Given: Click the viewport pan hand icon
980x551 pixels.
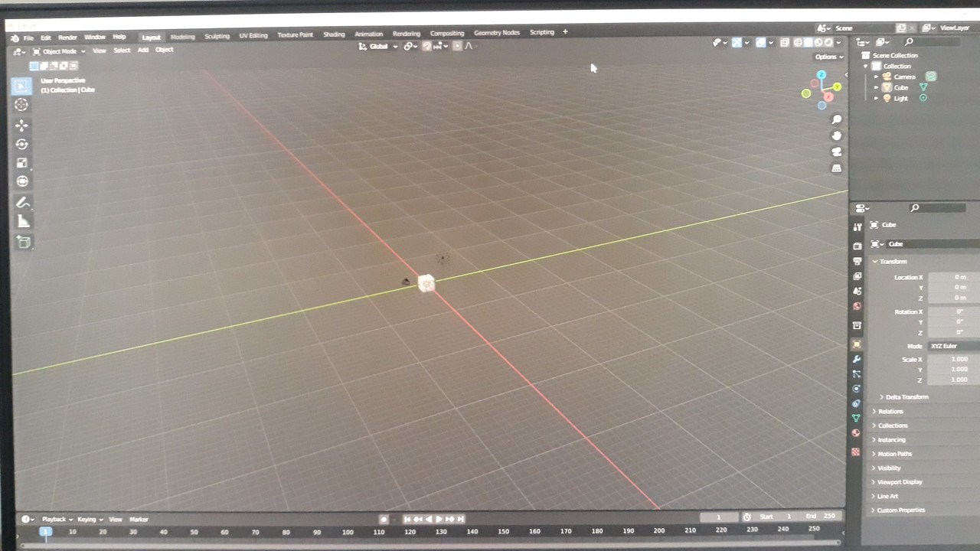Looking at the screenshot, I should [837, 135].
